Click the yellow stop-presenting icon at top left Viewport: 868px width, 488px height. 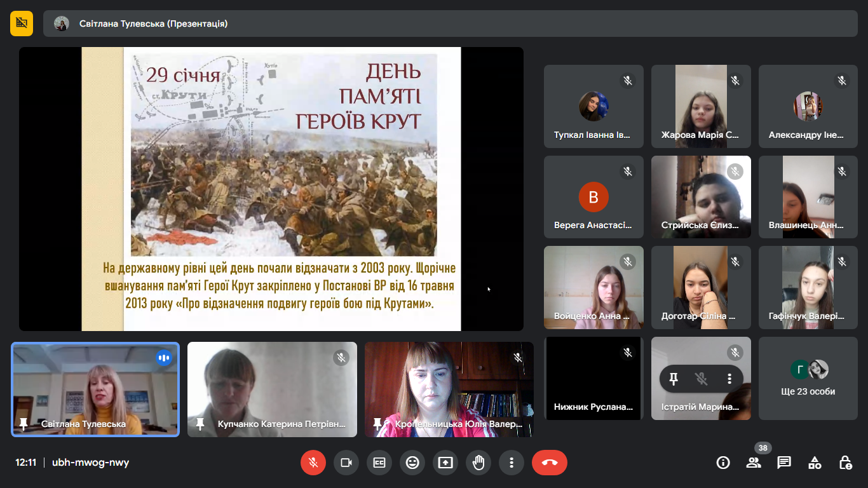point(22,24)
